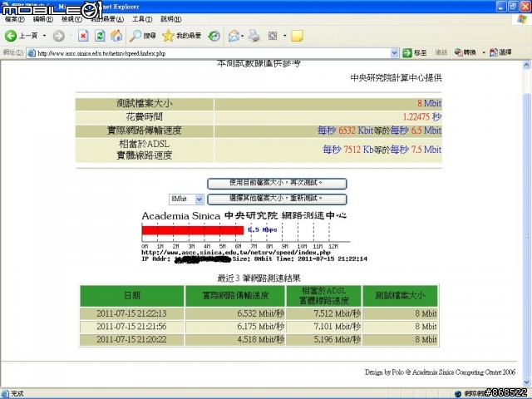Click 選擇其他檔案大小，重新測試 button

[x=277, y=199]
